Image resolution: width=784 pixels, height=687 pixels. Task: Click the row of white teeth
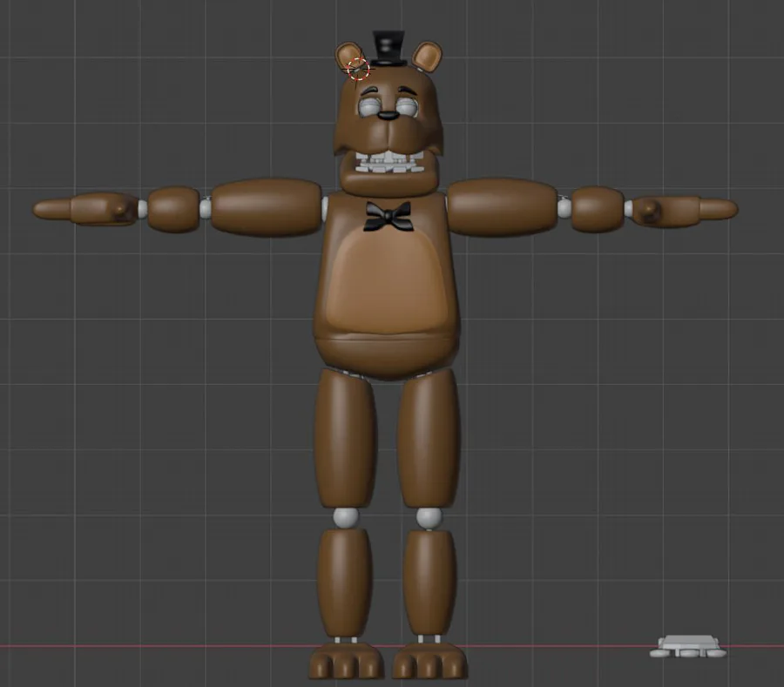pyautogui.click(x=389, y=164)
